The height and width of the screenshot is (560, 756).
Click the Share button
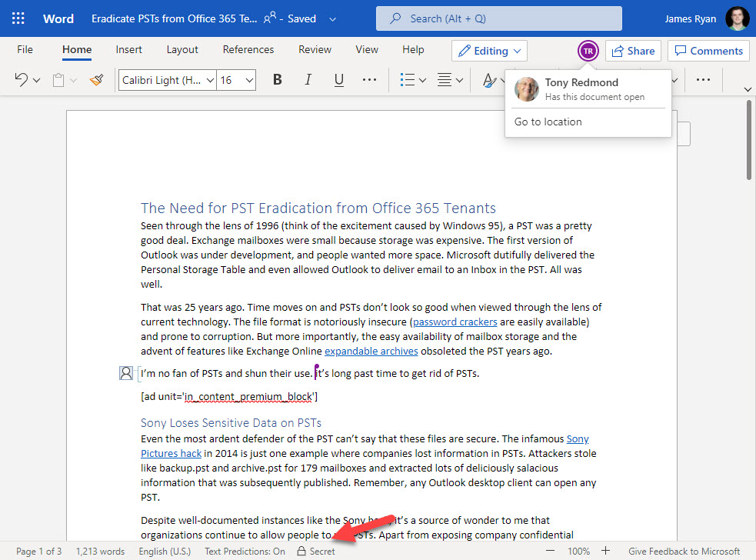click(x=633, y=51)
